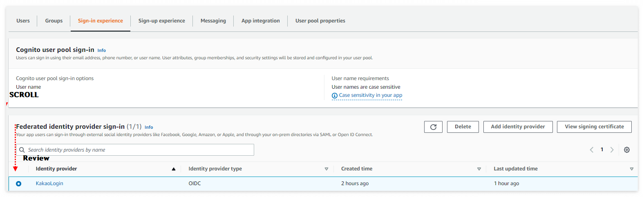The width and height of the screenshot is (644, 197).
Task: Sort by Identity provider type column
Action: coord(326,169)
